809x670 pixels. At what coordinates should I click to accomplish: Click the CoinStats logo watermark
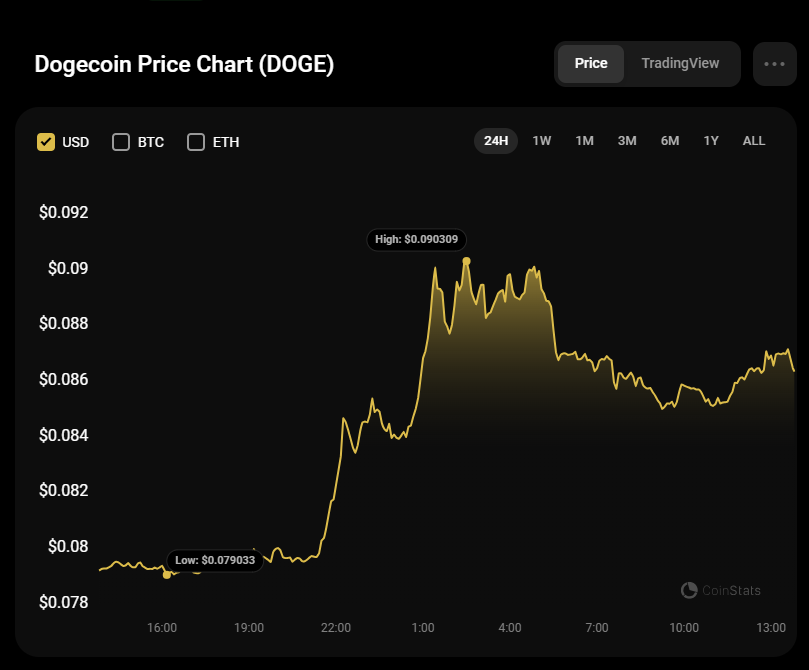(x=720, y=590)
